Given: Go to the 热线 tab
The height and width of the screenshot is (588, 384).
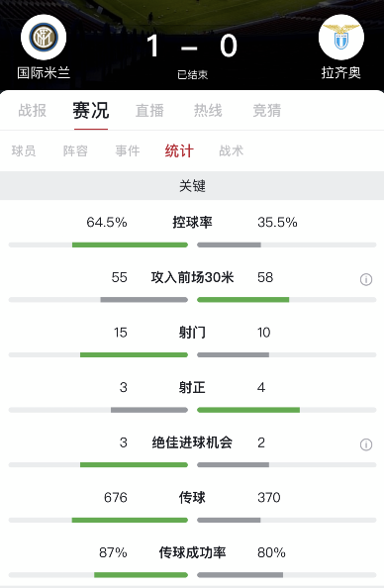Looking at the screenshot, I should 208,110.
